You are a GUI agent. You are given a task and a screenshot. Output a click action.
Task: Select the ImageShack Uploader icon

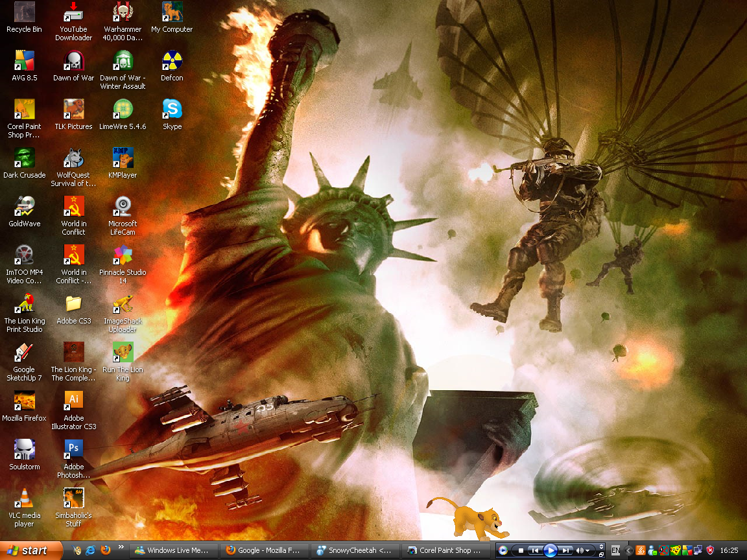tap(123, 304)
